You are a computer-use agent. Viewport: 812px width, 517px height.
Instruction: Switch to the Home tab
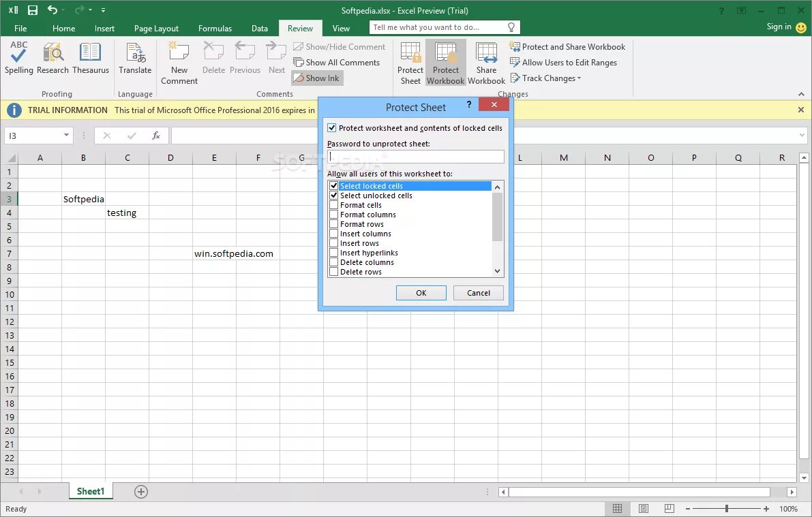tap(63, 29)
